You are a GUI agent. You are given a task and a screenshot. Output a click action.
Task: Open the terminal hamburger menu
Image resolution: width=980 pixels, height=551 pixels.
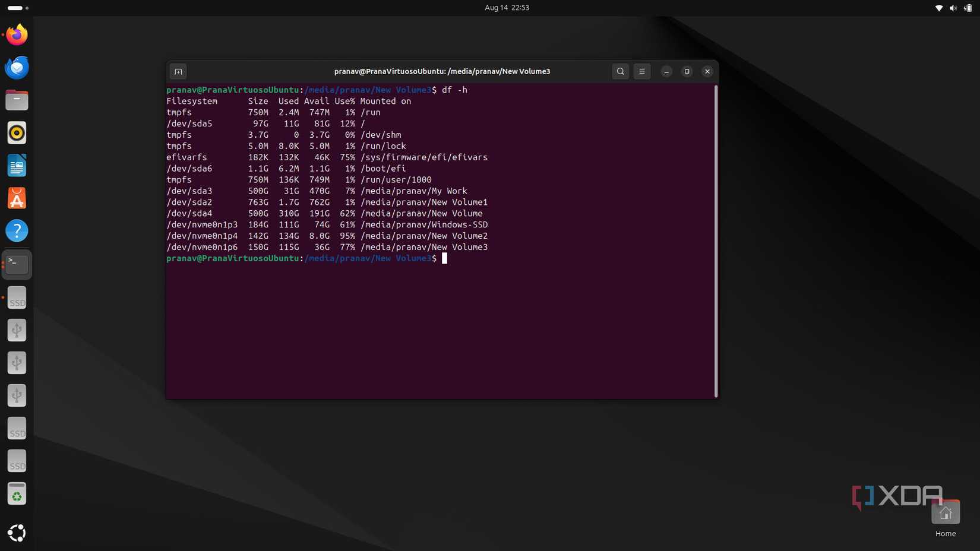click(x=641, y=71)
